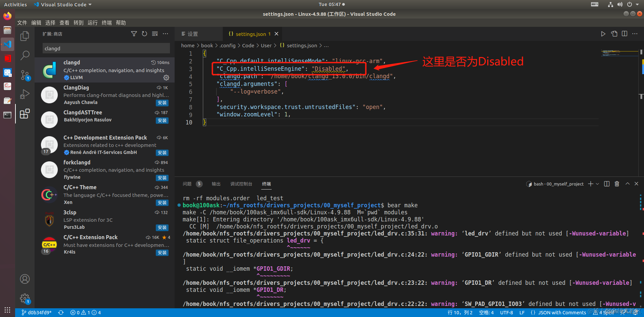Open the 查看 menu
Viewport: 644px width, 317px height.
point(64,23)
